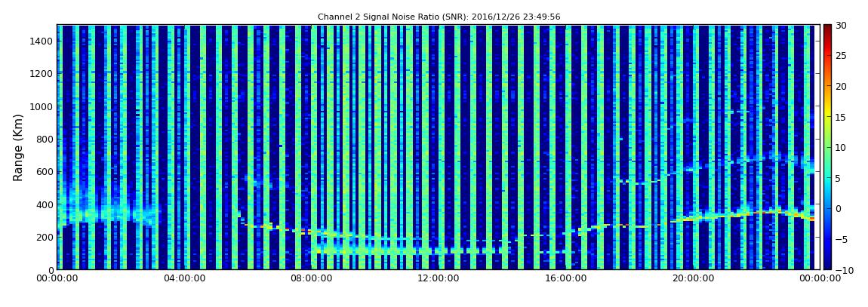
Task: Click the 1000 range tick label
Action: pyautogui.click(x=42, y=106)
